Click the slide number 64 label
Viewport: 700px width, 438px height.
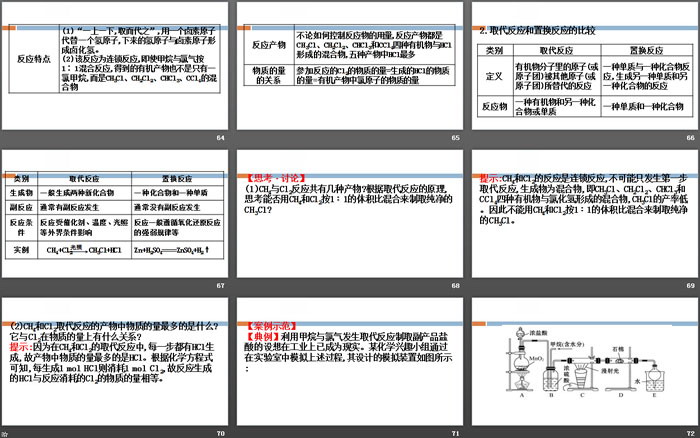click(220, 136)
